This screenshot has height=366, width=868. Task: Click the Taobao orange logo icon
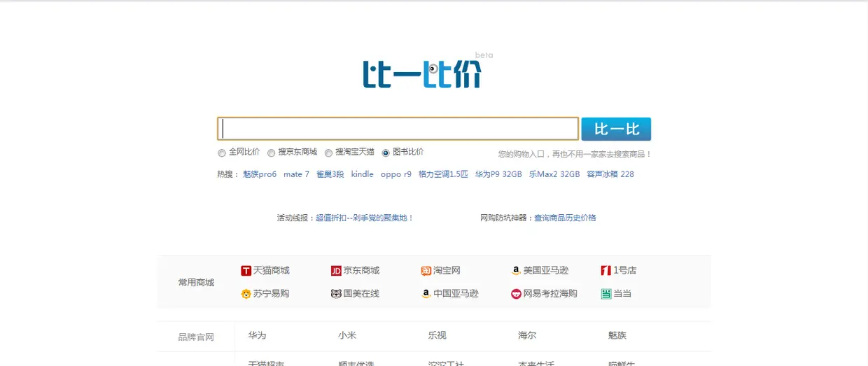426,271
